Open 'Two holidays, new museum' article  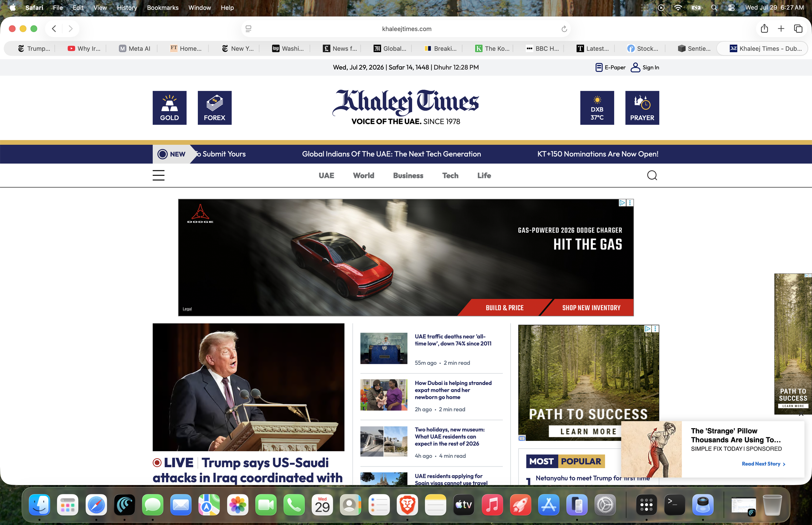[449, 437]
